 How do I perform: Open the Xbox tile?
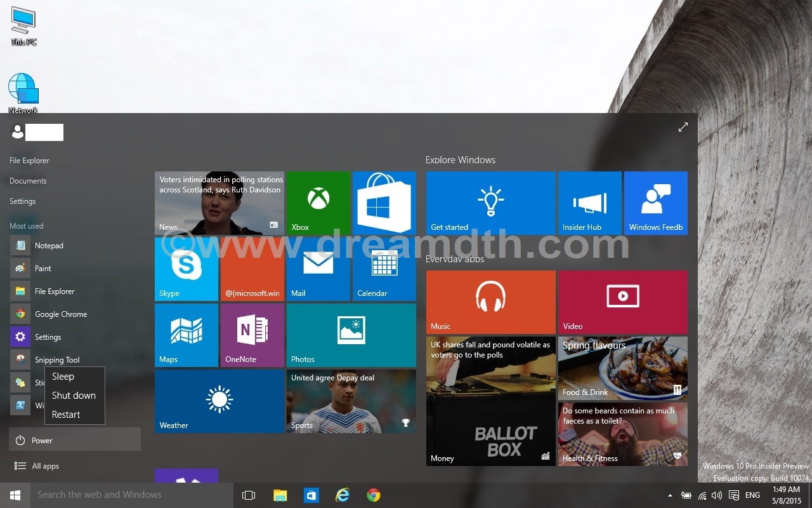318,203
